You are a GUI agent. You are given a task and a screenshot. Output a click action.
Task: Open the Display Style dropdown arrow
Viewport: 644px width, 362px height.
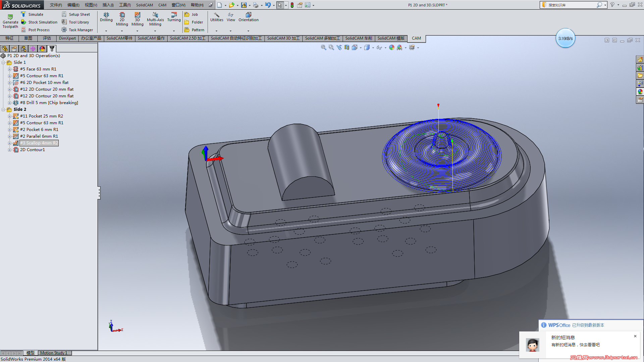(x=373, y=48)
